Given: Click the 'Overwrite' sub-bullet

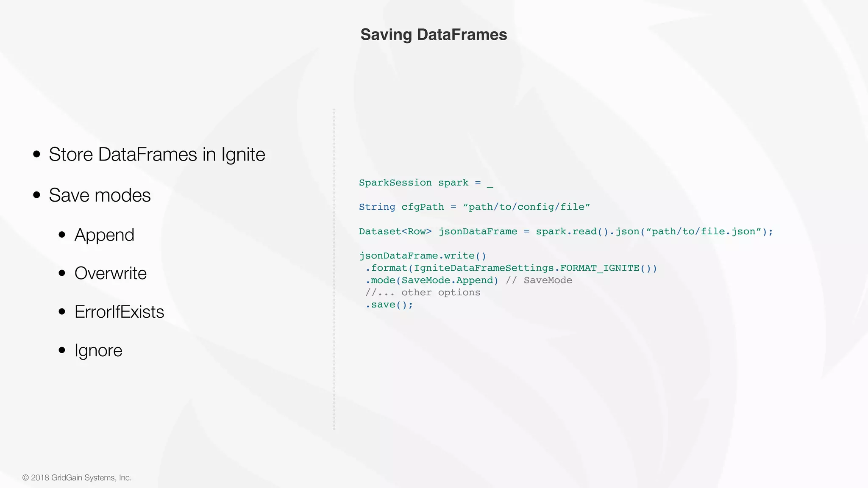Looking at the screenshot, I should pos(111,273).
